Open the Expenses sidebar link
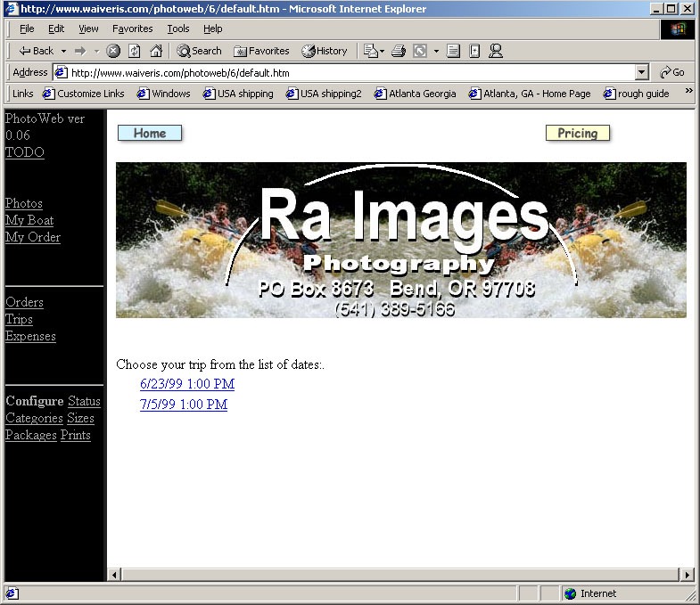Image resolution: width=700 pixels, height=605 pixels. (x=30, y=337)
